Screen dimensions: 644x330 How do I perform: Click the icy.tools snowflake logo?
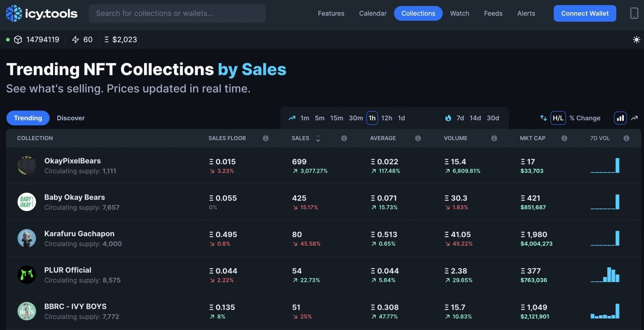14,13
